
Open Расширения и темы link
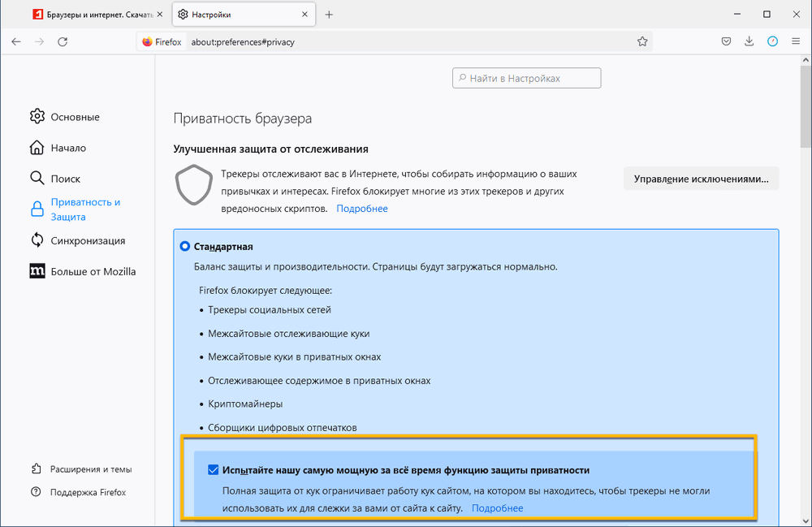90,469
